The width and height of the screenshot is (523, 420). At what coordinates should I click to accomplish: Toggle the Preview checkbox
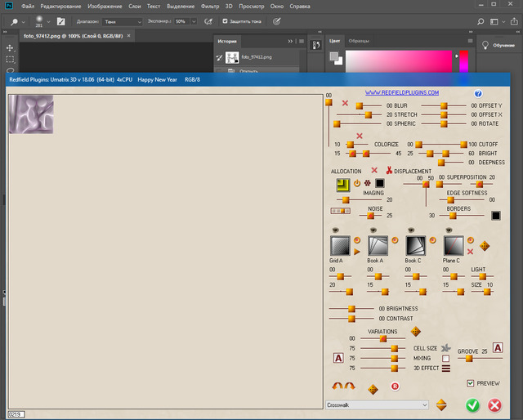470,383
